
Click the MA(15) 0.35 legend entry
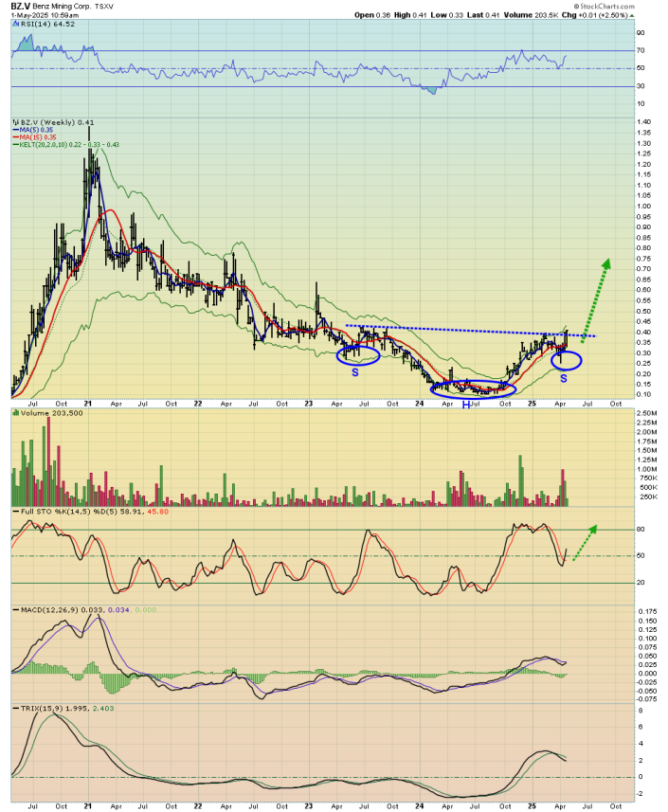pyautogui.click(x=35, y=137)
